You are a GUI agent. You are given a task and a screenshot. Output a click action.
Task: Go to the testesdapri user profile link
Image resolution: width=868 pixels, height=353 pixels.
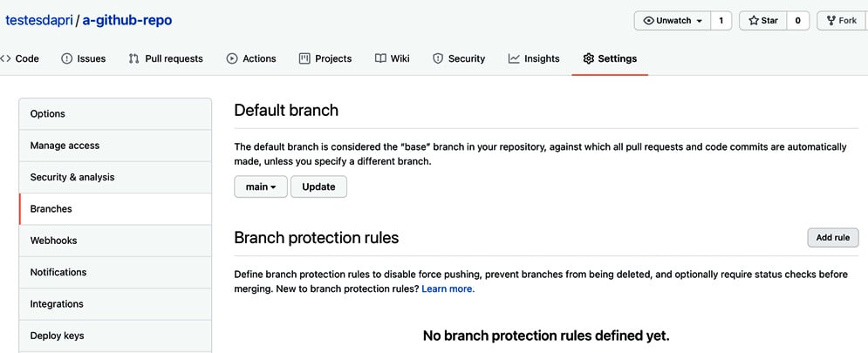click(40, 20)
